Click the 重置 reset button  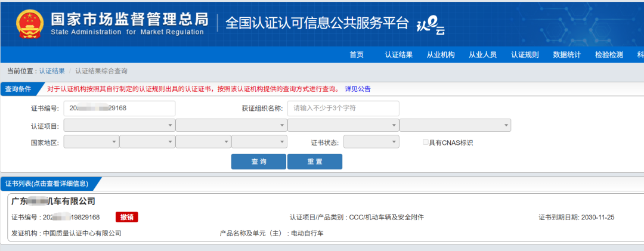click(315, 162)
